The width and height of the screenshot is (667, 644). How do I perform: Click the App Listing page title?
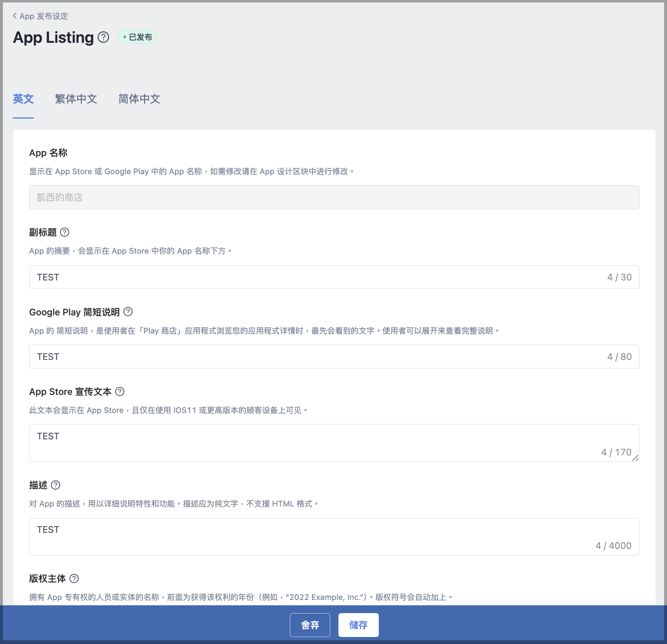tap(54, 37)
